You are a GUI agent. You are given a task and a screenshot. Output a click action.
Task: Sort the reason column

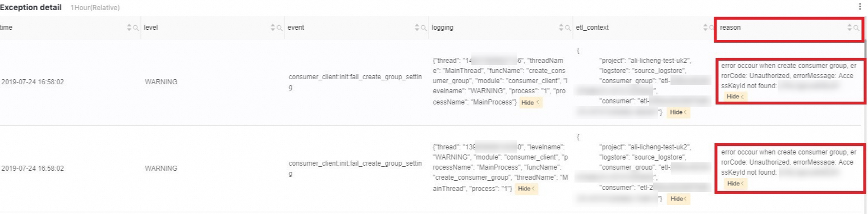pyautogui.click(x=849, y=27)
